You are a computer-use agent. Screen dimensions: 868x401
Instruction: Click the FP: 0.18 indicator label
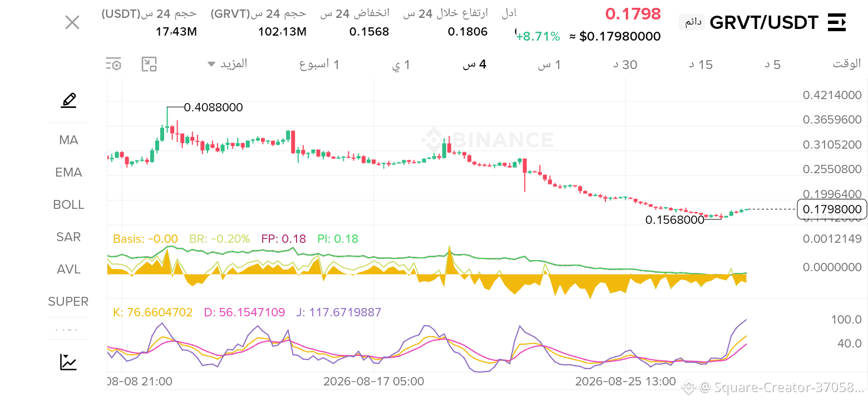[x=284, y=239]
